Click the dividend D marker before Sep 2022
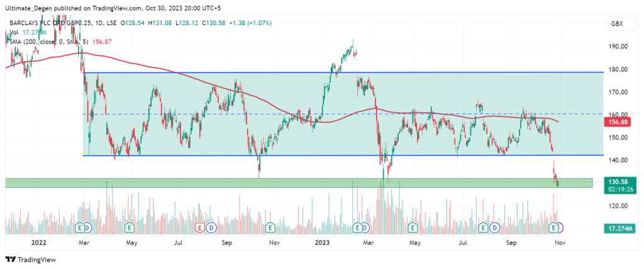Screen dimensions: 644x269 point(211,227)
